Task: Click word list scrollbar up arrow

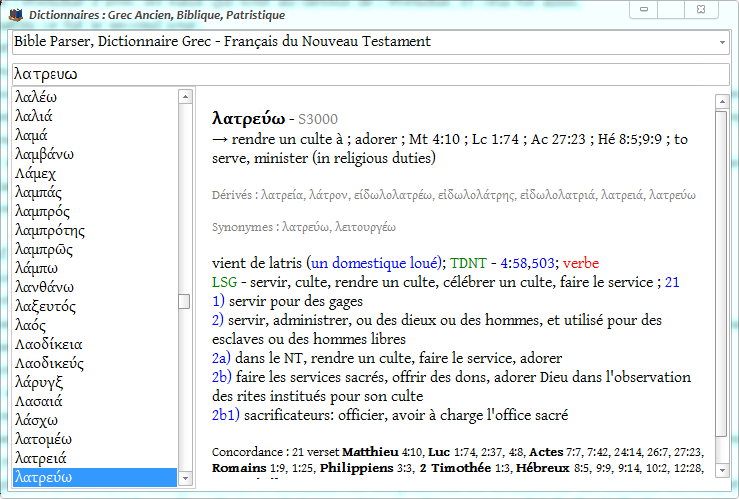Action: click(185, 97)
